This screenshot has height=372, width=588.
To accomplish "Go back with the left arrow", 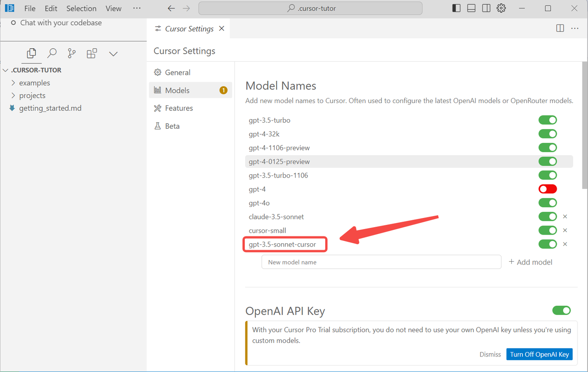I will [171, 8].
